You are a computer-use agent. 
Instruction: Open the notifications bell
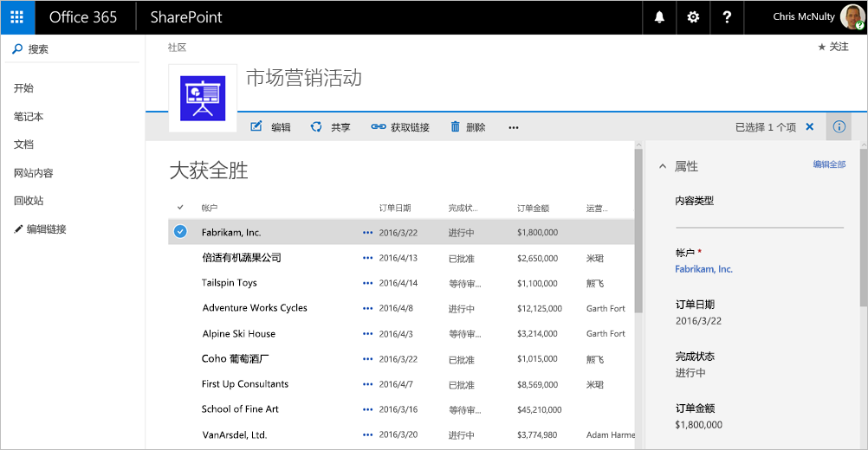[660, 17]
